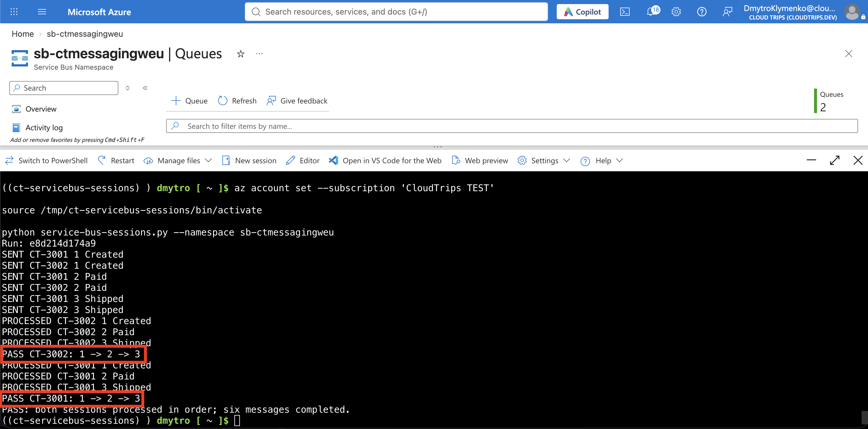
Task: Refresh the queues list
Action: click(237, 101)
